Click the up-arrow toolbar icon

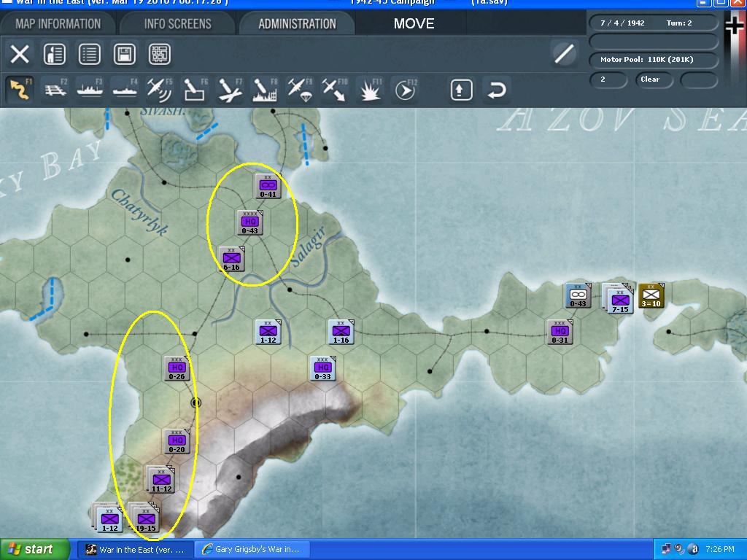coord(461,90)
